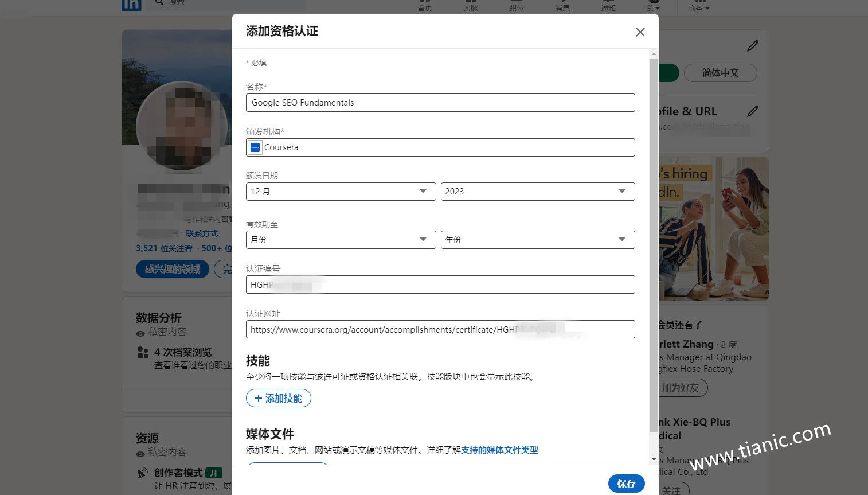868x495 pixels.
Task: Click the 认证编号 input field
Action: pos(440,284)
